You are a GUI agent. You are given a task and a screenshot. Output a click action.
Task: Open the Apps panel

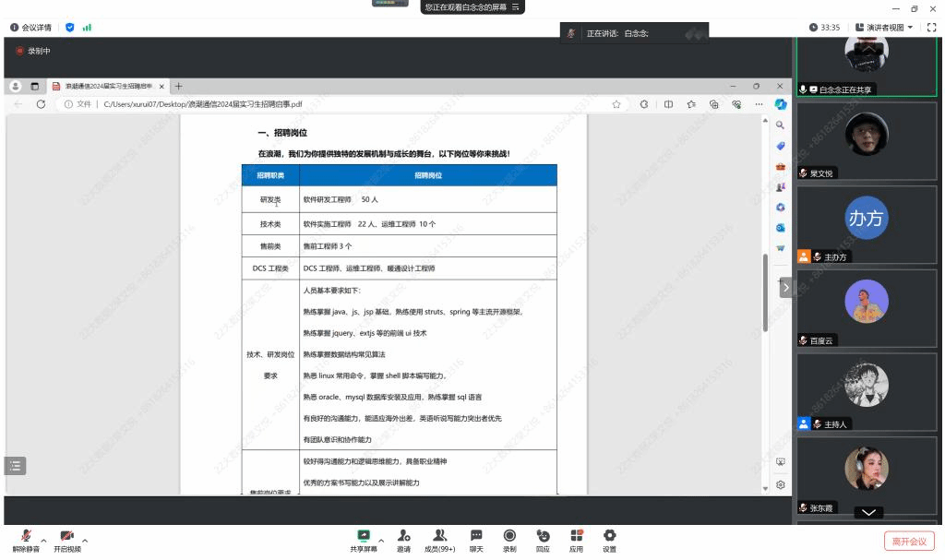tap(576, 541)
